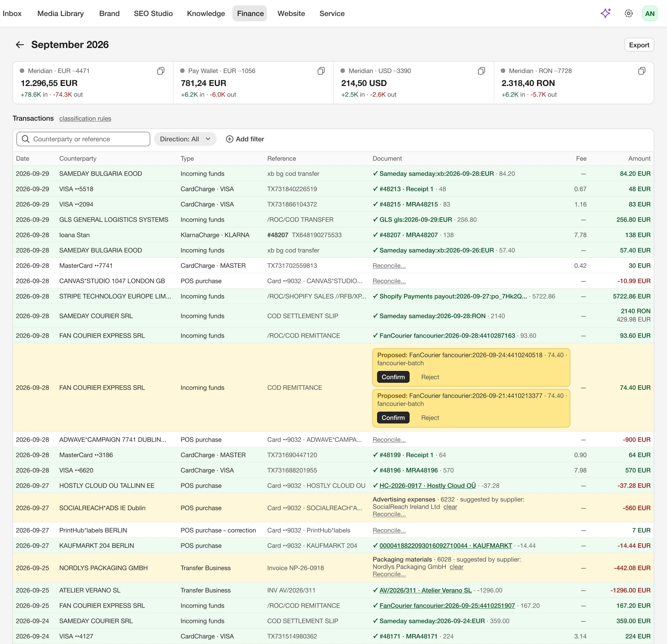Confirm the proposed fancourier:2026-09-24 match
Image resolution: width=667 pixels, height=644 pixels.
point(393,377)
